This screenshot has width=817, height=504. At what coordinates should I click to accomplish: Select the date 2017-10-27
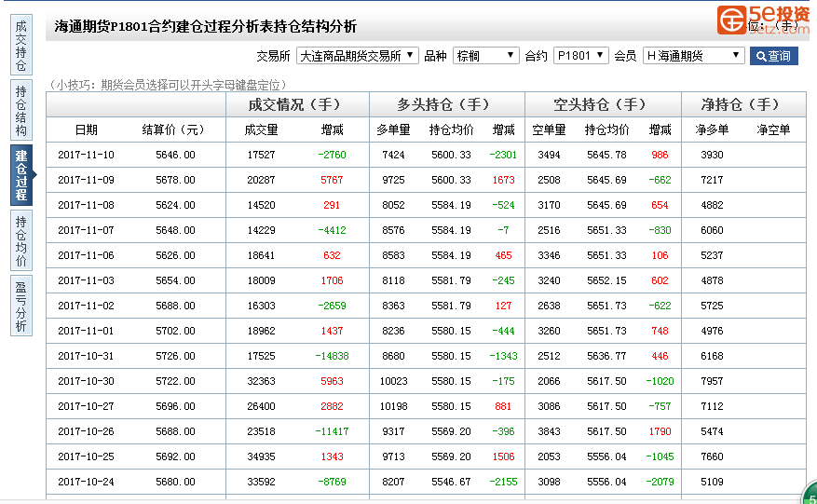(86, 406)
